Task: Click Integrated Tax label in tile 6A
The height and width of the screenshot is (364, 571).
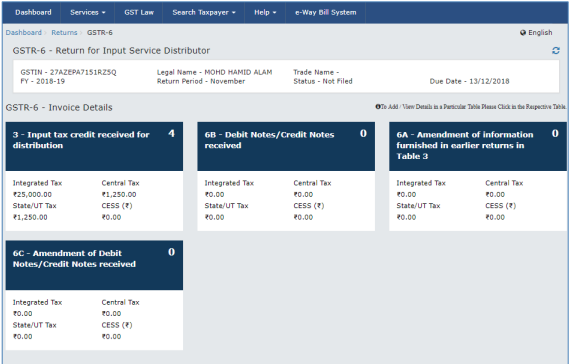Action: pos(421,183)
